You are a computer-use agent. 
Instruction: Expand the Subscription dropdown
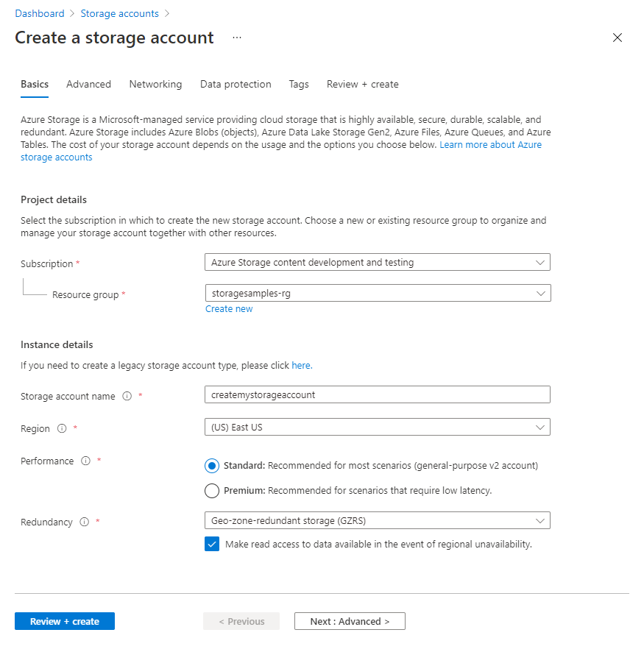click(x=377, y=262)
